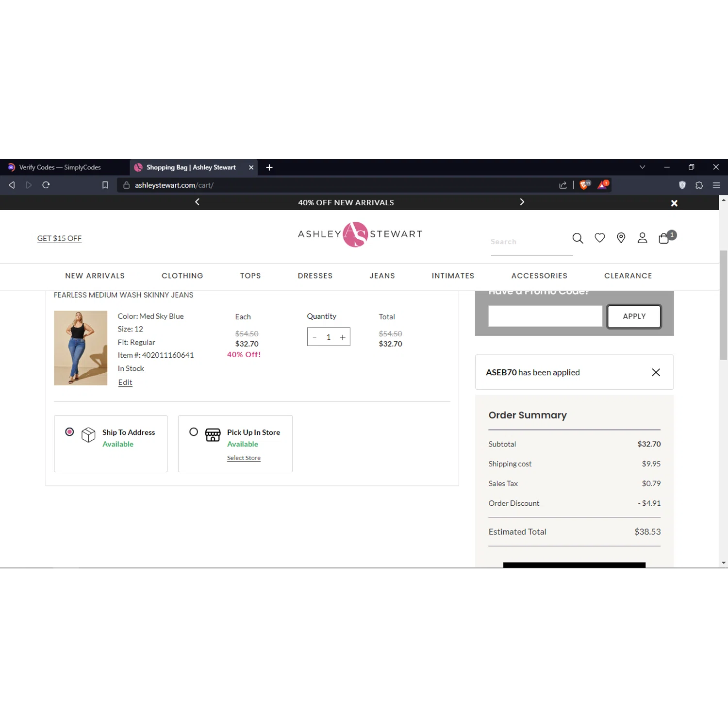Click the shipping box icon
Image resolution: width=728 pixels, height=728 pixels.
(88, 435)
